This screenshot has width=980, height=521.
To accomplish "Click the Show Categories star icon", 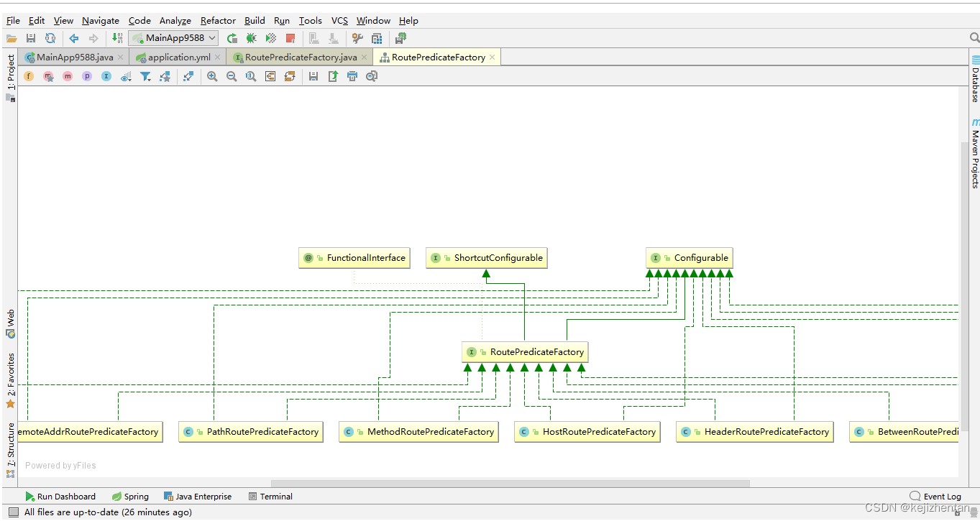I will 165,76.
